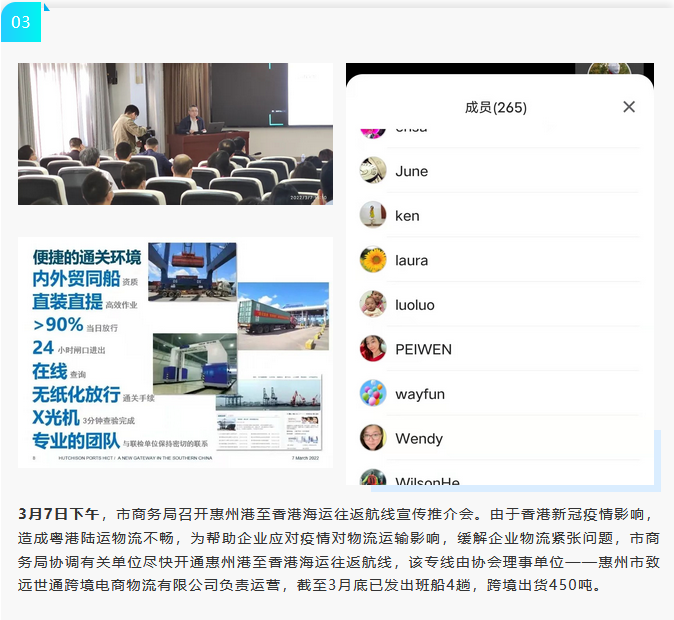Open the 便捷的通关环境 presentation slide image

point(175,352)
